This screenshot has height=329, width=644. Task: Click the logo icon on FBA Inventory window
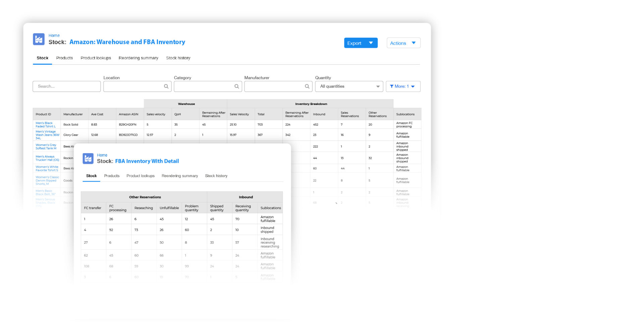point(88,158)
